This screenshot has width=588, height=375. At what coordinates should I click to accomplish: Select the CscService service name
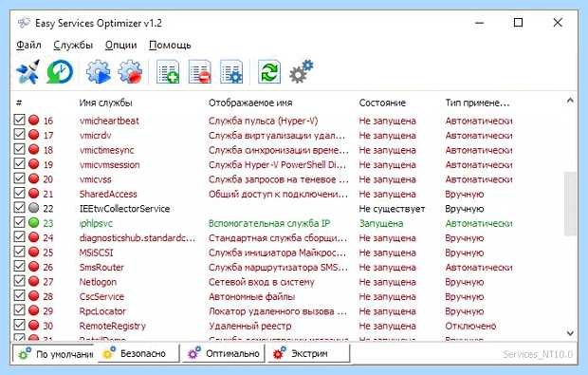coord(101,296)
